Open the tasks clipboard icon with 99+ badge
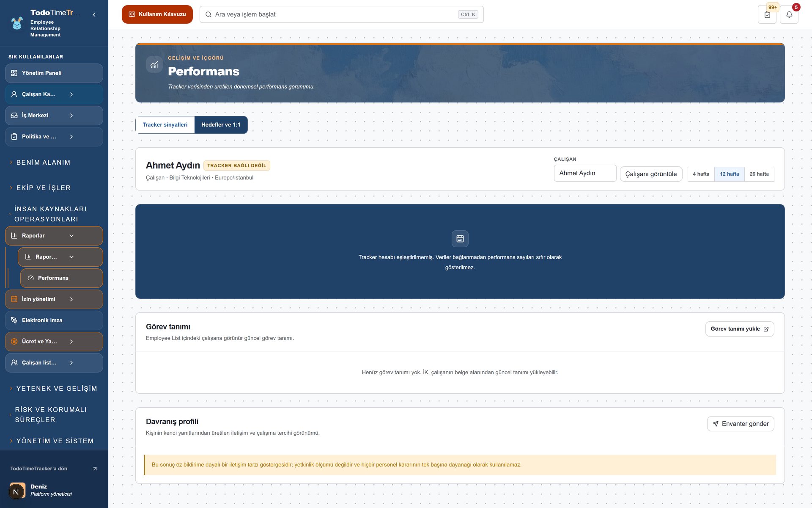812x508 pixels. 767,14
